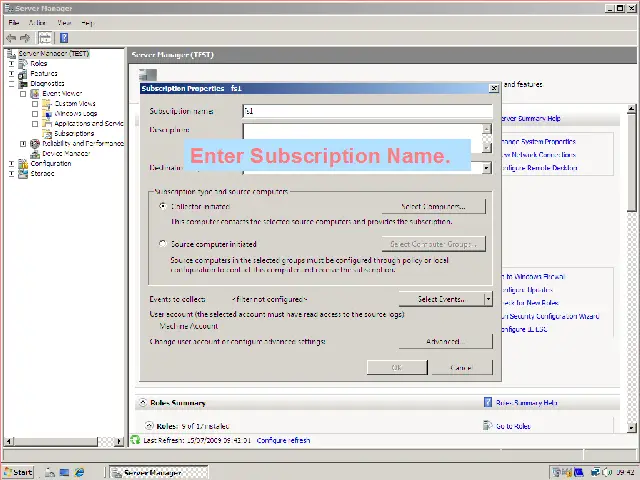
Task: Open the Help toolbar icon
Action: 64,38
